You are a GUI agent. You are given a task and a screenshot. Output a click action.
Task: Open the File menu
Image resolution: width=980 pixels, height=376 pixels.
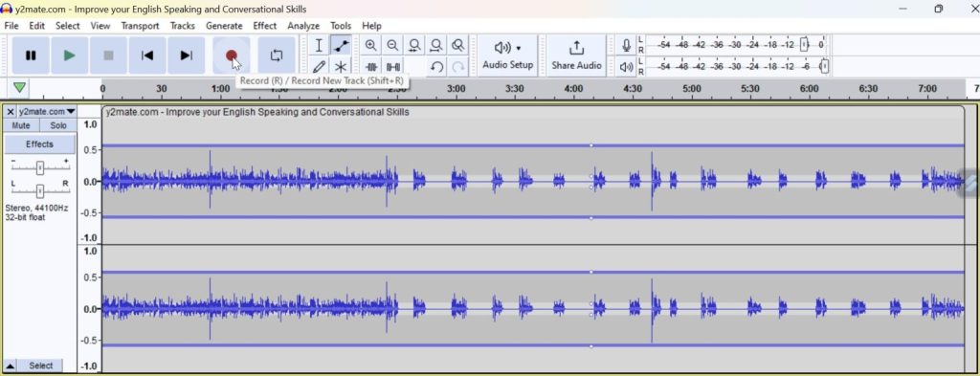point(11,26)
